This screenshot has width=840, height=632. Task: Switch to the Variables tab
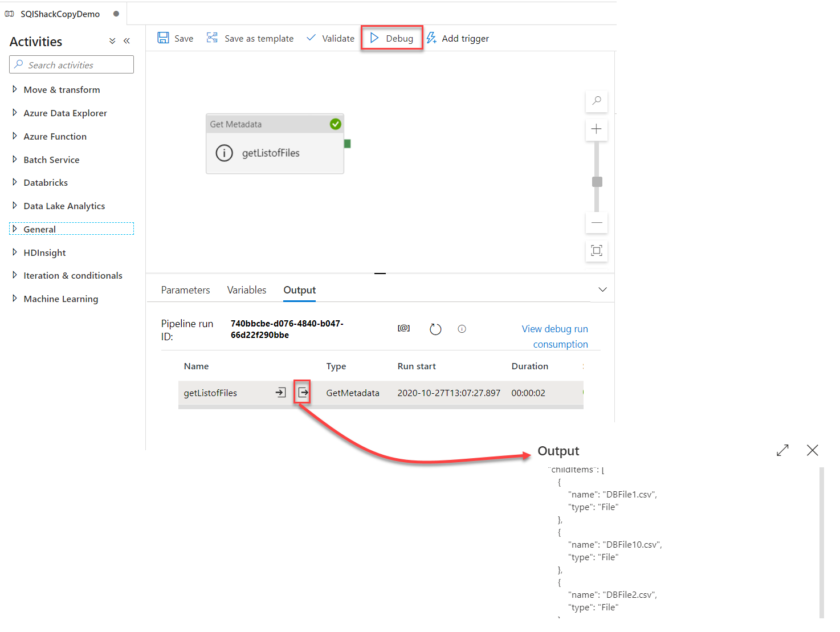pyautogui.click(x=246, y=290)
